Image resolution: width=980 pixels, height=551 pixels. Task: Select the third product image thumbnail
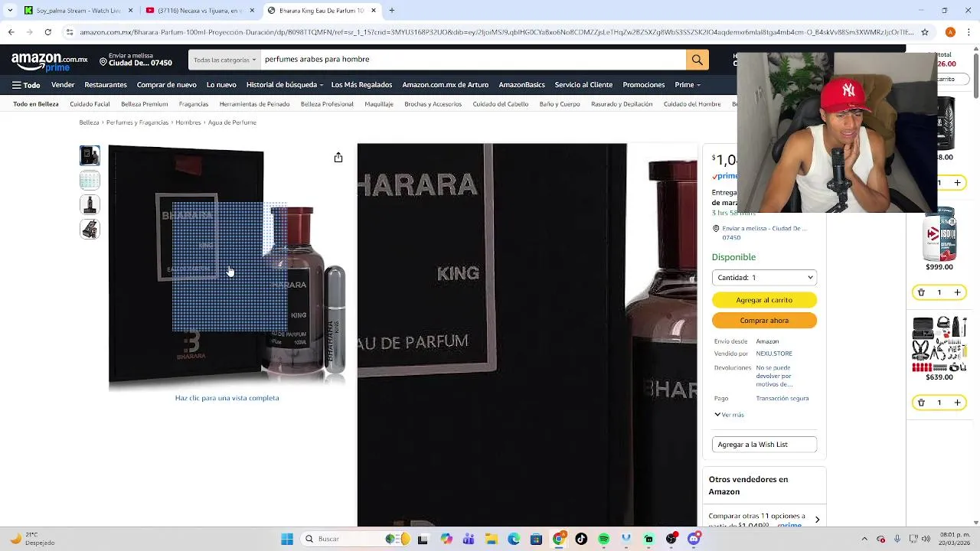pyautogui.click(x=90, y=204)
